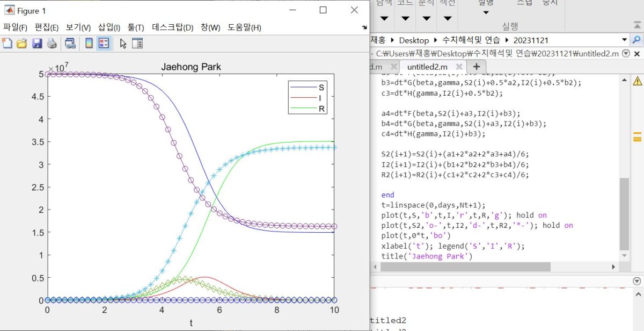644x331 pixels.
Task: Save the figure with the floppy icon
Action: coord(37,44)
